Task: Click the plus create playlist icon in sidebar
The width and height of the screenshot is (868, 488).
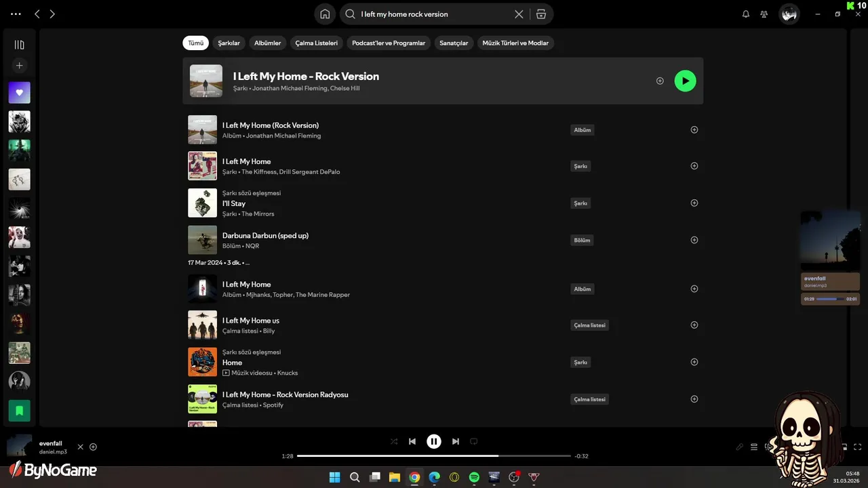Action: click(x=19, y=66)
